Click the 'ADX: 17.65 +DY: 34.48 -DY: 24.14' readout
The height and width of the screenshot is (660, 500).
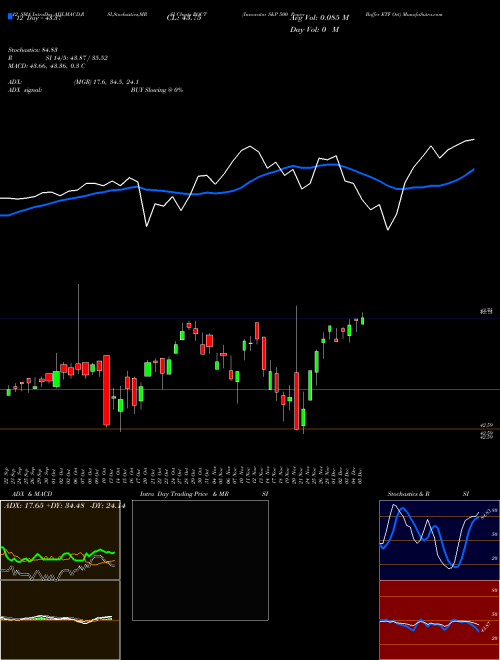(63, 506)
